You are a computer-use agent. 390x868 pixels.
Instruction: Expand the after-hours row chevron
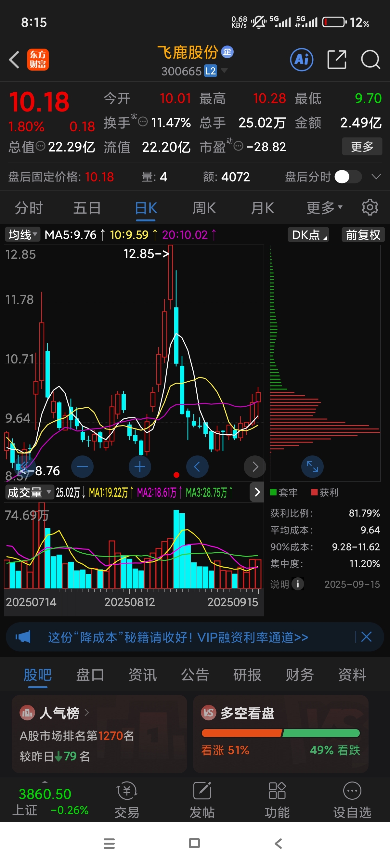click(376, 177)
